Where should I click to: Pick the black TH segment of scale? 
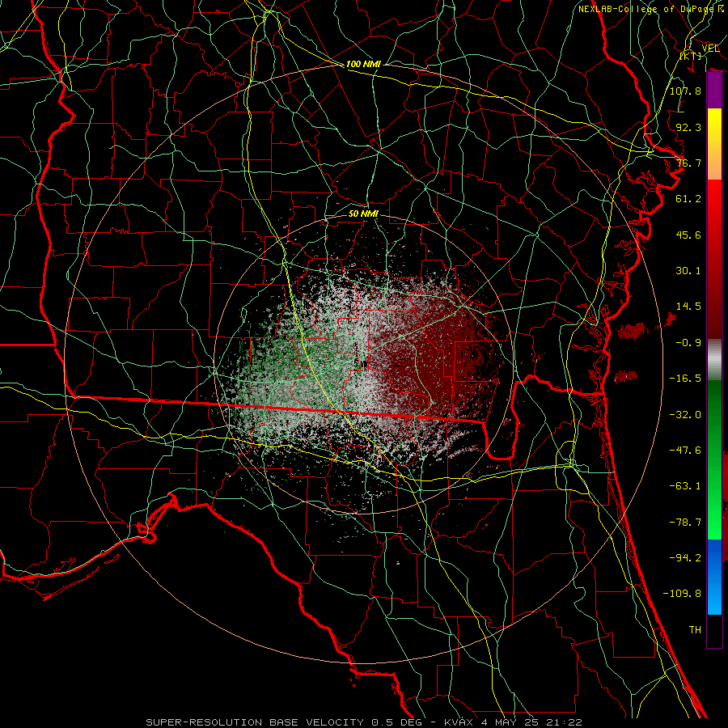pos(714,630)
